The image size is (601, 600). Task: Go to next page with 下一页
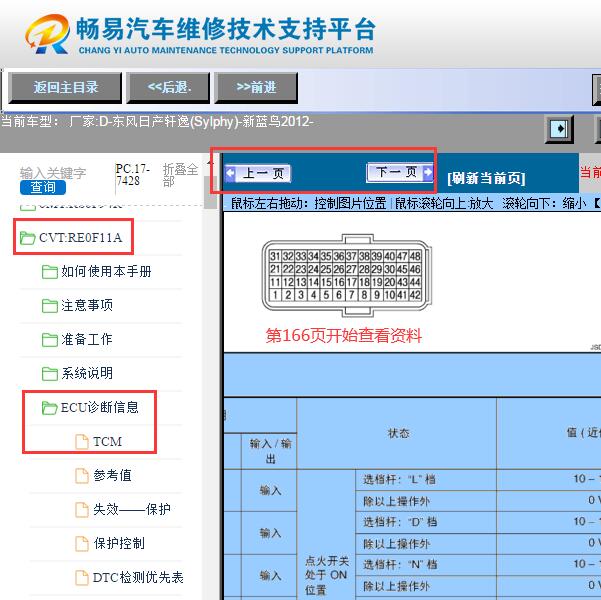400,172
